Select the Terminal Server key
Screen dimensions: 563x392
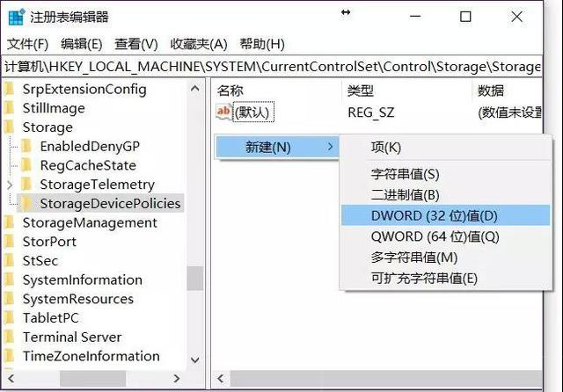click(x=72, y=338)
